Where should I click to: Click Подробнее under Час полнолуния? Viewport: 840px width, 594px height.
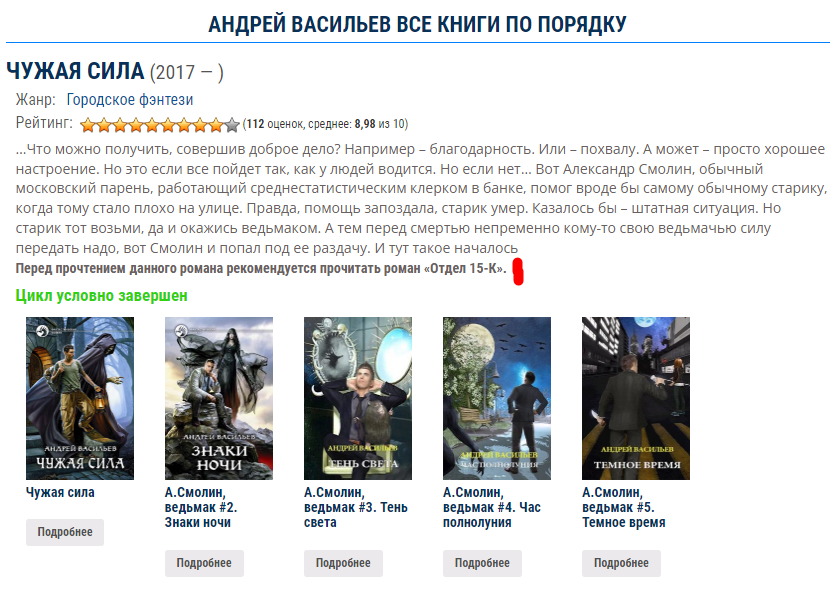[482, 563]
